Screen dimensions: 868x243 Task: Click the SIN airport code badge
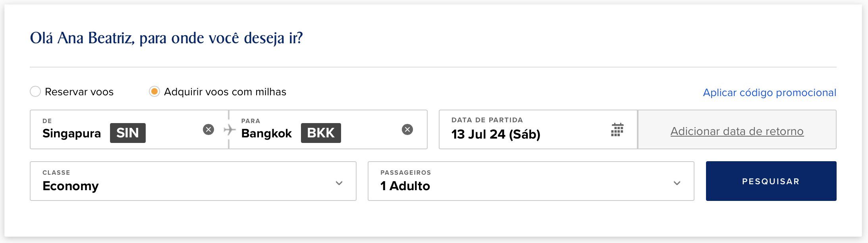point(127,133)
